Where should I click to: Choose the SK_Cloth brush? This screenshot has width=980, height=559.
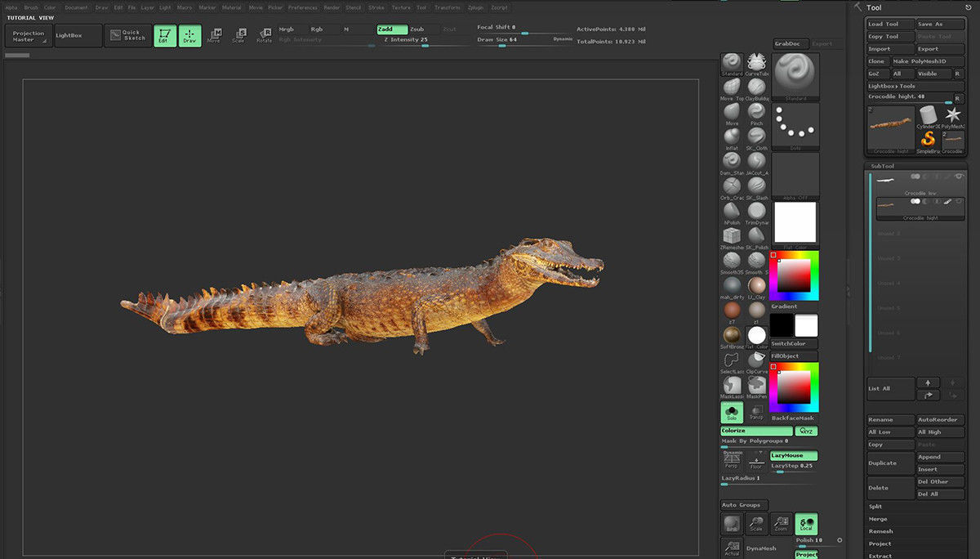757,136
